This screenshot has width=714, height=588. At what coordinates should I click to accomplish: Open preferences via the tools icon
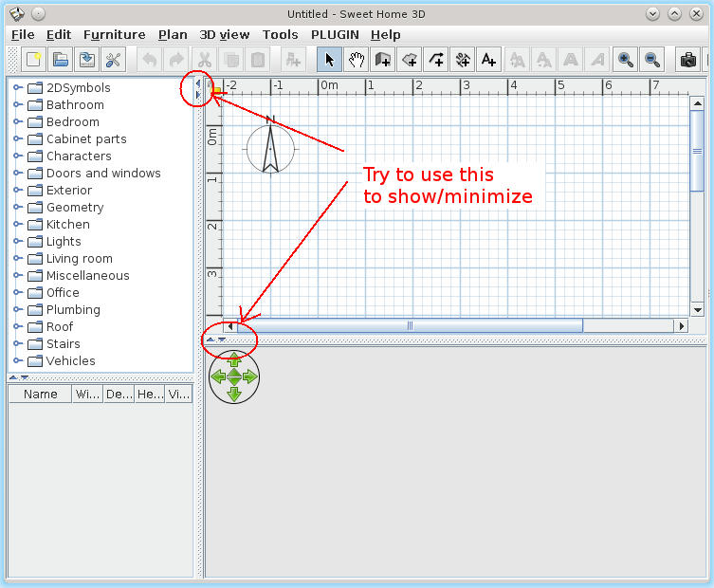114,60
